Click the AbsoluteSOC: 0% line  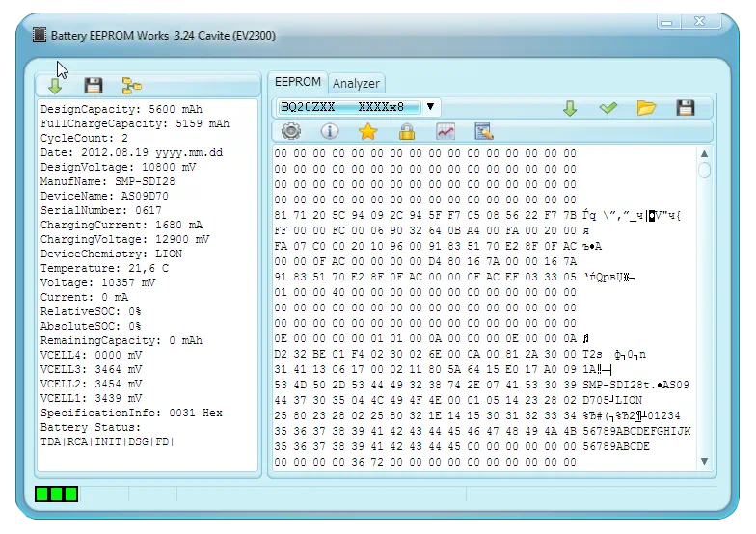(x=91, y=326)
